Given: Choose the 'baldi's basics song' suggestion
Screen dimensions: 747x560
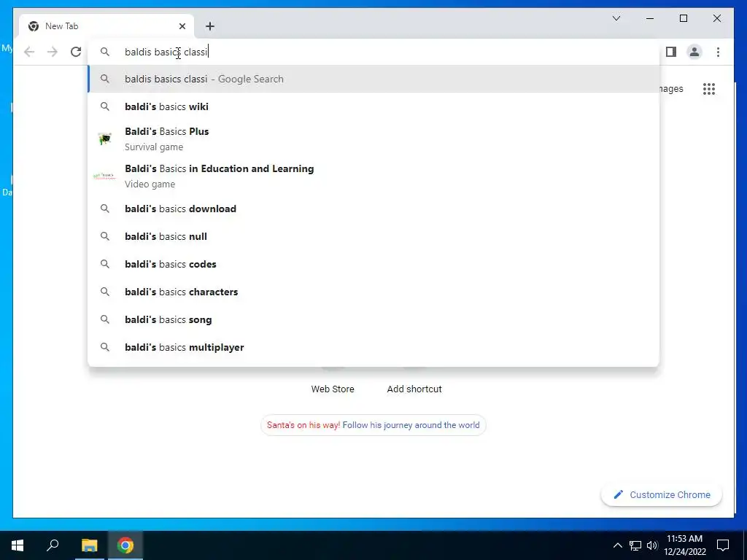Looking at the screenshot, I should pos(374,319).
